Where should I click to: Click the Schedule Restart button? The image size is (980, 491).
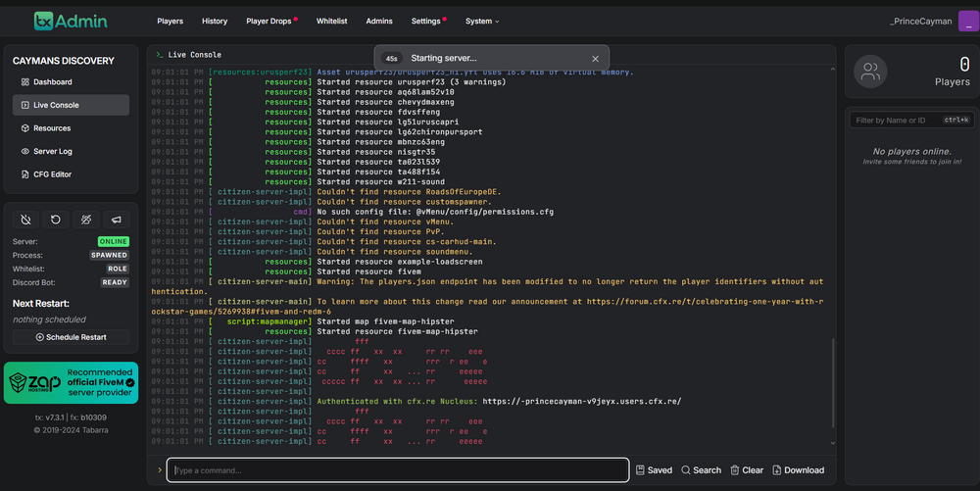pos(71,337)
